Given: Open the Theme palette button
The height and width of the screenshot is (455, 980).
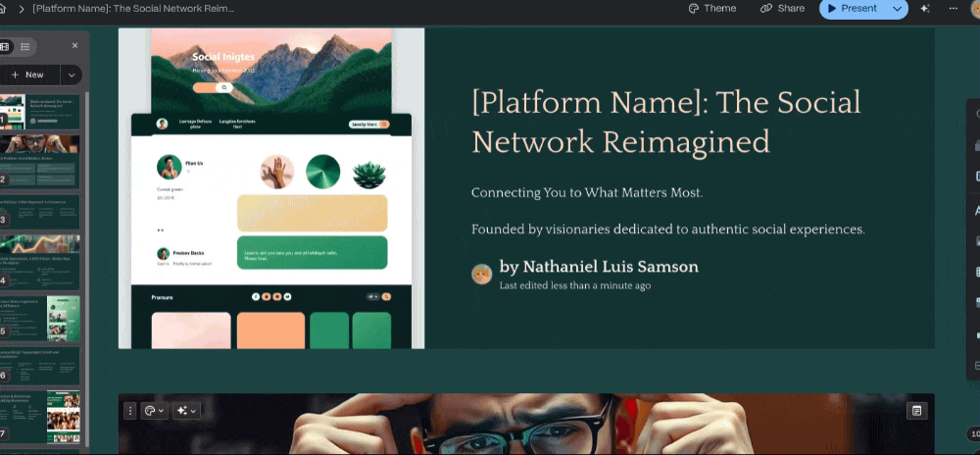Looking at the screenshot, I should pos(711,8).
